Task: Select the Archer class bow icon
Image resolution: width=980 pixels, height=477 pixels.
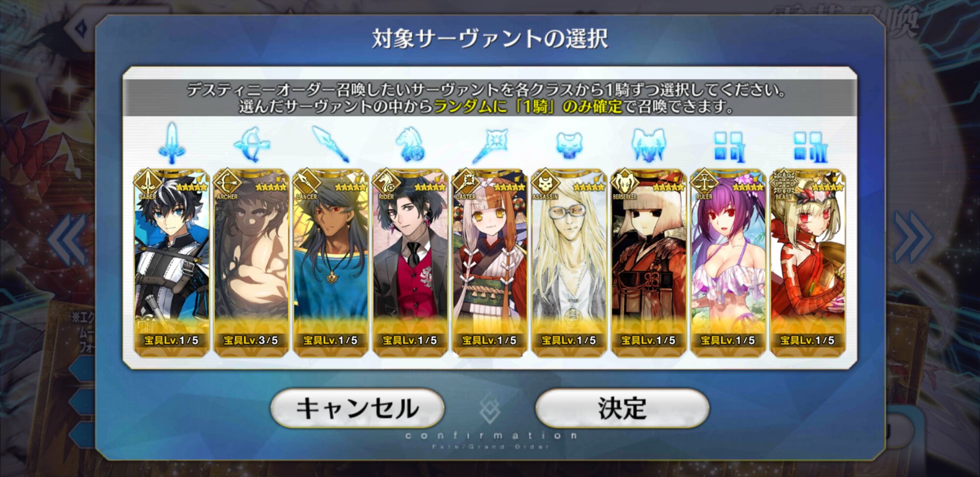Action: pyautogui.click(x=251, y=144)
